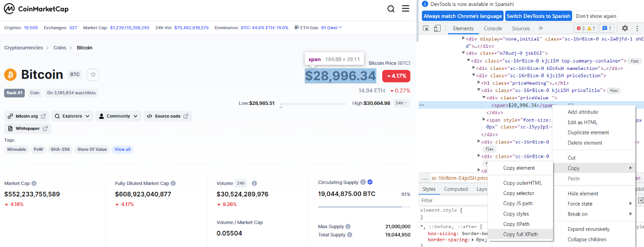Image resolution: width=644 pixels, height=247 pixels.
Task: Open DevTools settings gear
Action: [625, 29]
